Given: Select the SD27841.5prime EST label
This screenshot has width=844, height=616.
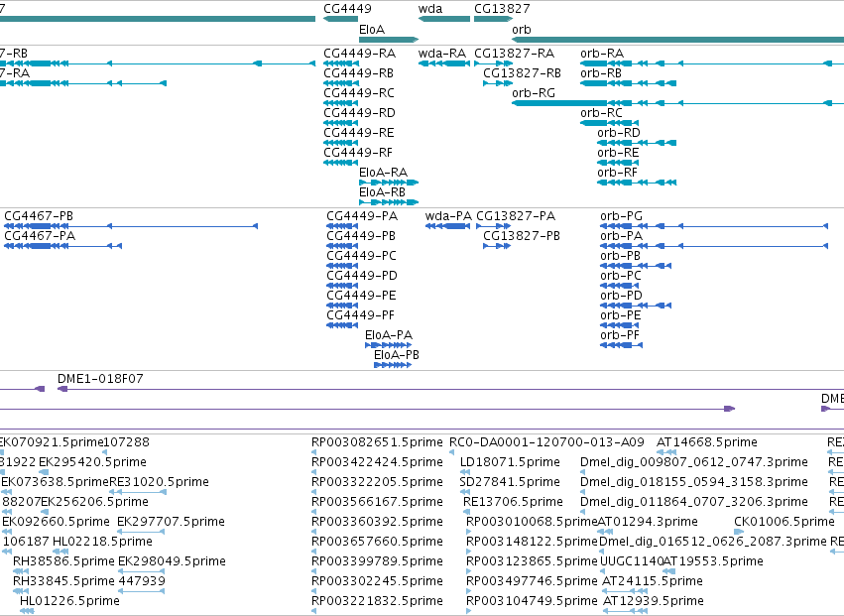Looking at the screenshot, I should tap(510, 482).
